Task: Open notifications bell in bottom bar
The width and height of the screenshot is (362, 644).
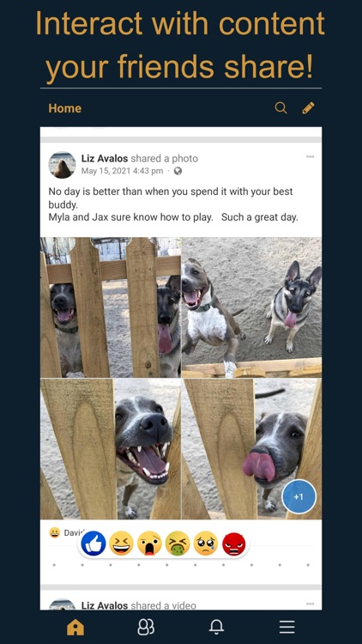Action: pyautogui.click(x=216, y=627)
